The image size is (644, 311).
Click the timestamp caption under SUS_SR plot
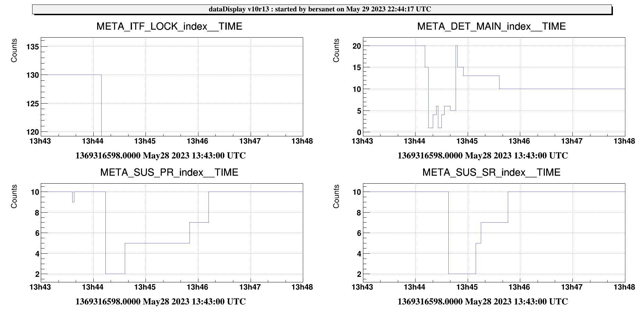(483, 302)
